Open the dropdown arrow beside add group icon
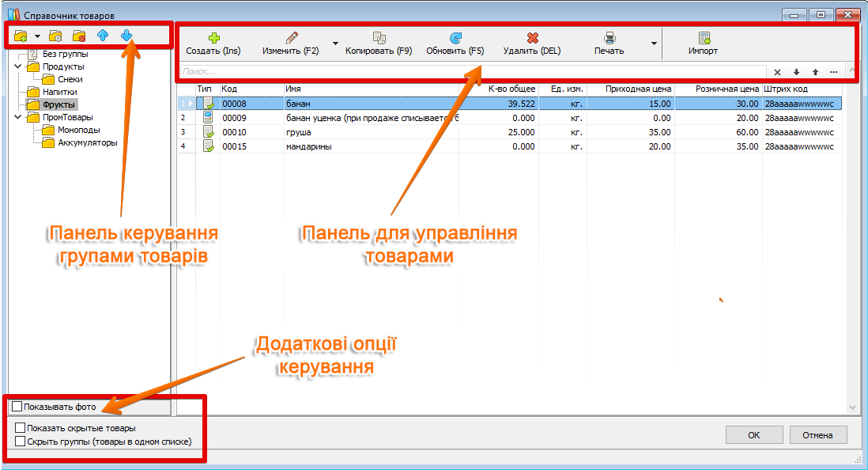This screenshot has width=868, height=470. point(37,36)
